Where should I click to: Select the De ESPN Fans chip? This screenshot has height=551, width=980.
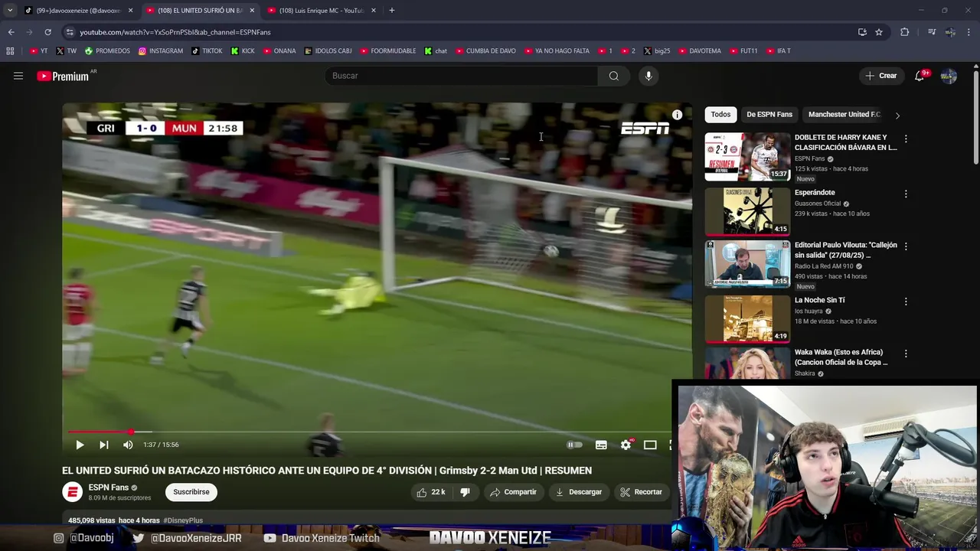[x=769, y=115]
